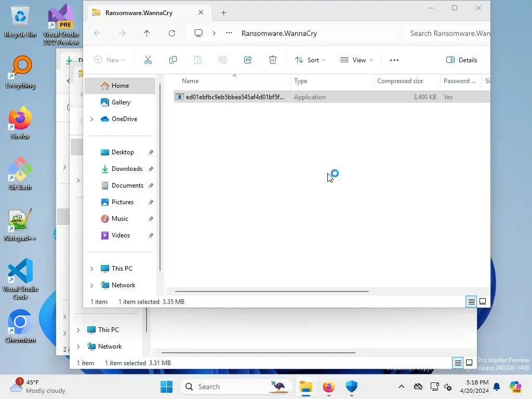This screenshot has height=399, width=532.
Task: Switch to large thumbnails view in front window
Action: coord(483,301)
